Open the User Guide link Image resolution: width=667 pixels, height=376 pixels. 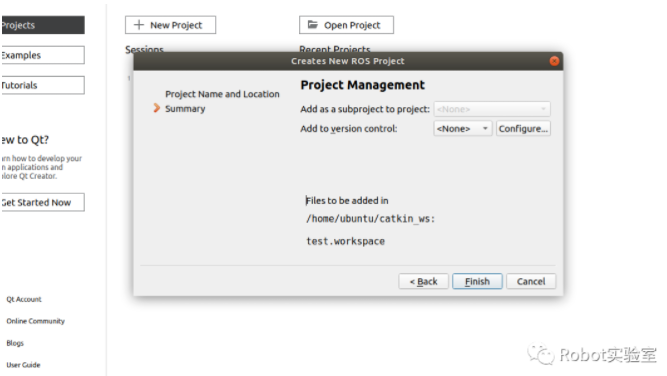coord(23,365)
